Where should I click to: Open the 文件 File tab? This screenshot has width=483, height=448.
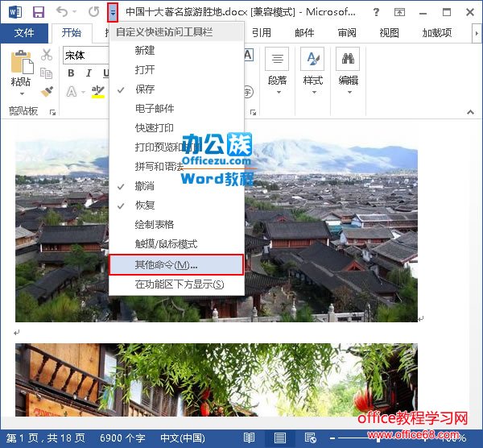tap(24, 33)
